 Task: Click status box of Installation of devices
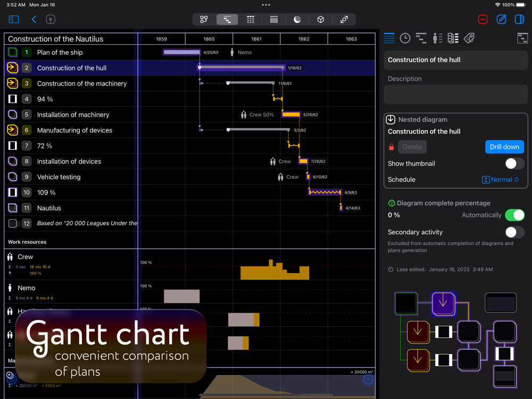tap(13, 161)
